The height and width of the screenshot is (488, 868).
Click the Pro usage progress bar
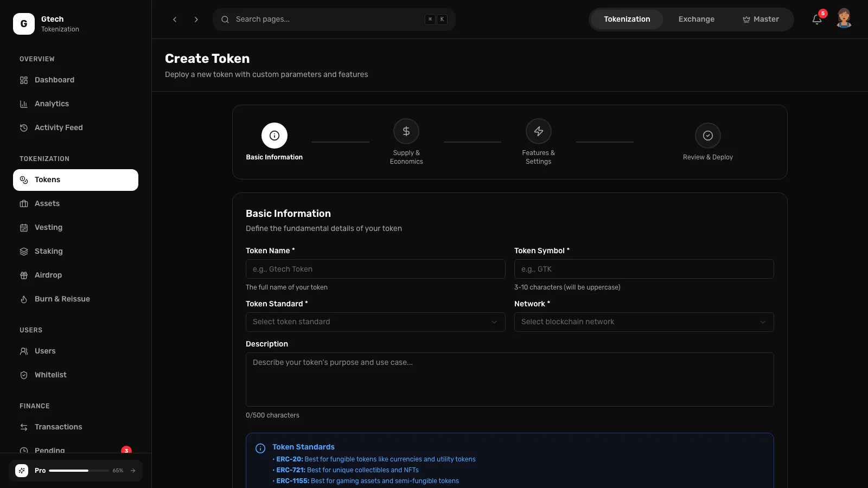pos(79,471)
